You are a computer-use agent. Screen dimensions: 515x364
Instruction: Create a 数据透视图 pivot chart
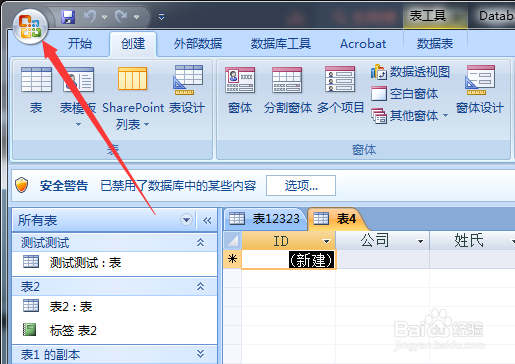coord(410,72)
